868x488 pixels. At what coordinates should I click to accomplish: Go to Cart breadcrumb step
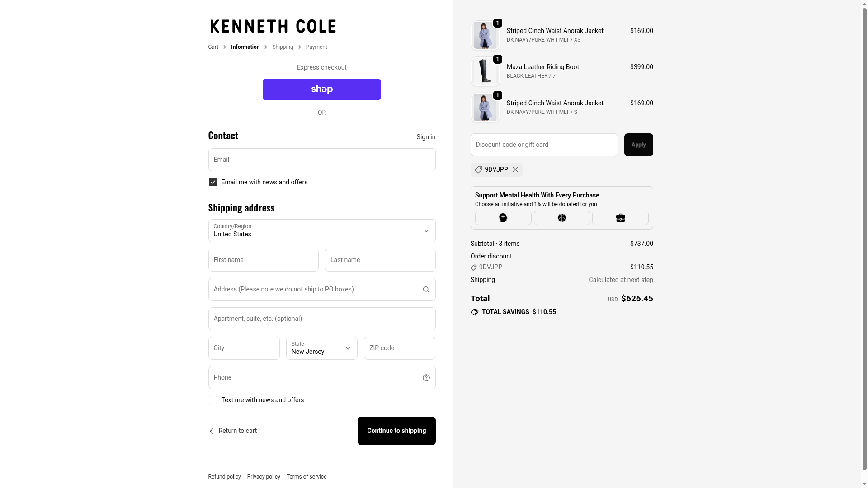pos(213,47)
